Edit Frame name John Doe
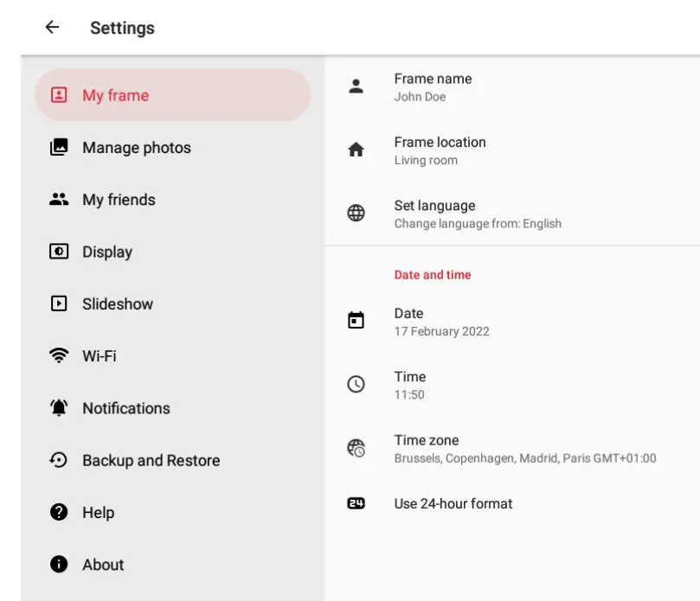This screenshot has height=601, width=700. tap(433, 86)
